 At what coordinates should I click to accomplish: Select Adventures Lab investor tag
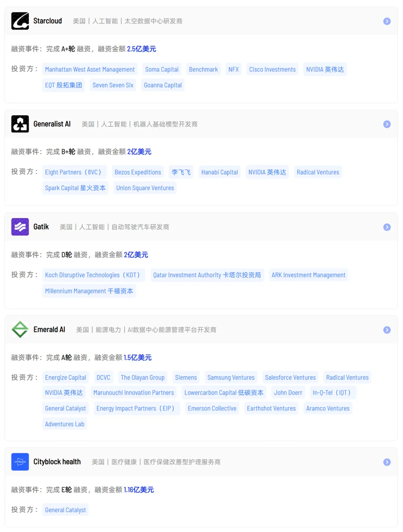(65, 424)
